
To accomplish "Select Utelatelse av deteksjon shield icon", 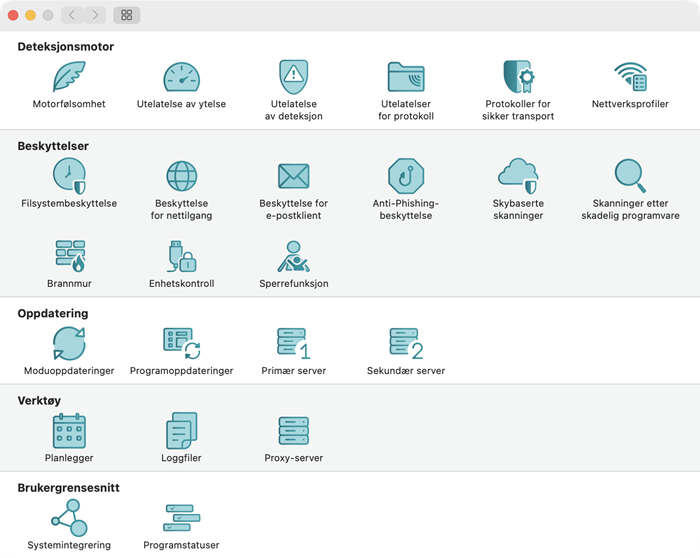I will tap(293, 77).
